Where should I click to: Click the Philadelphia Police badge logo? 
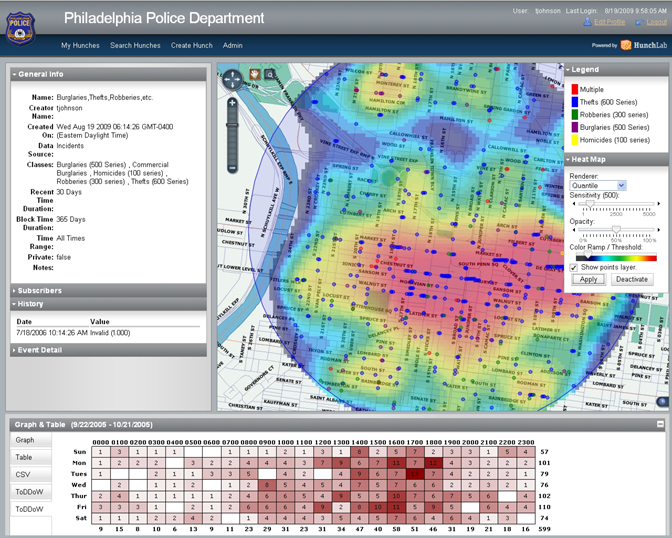[x=22, y=29]
